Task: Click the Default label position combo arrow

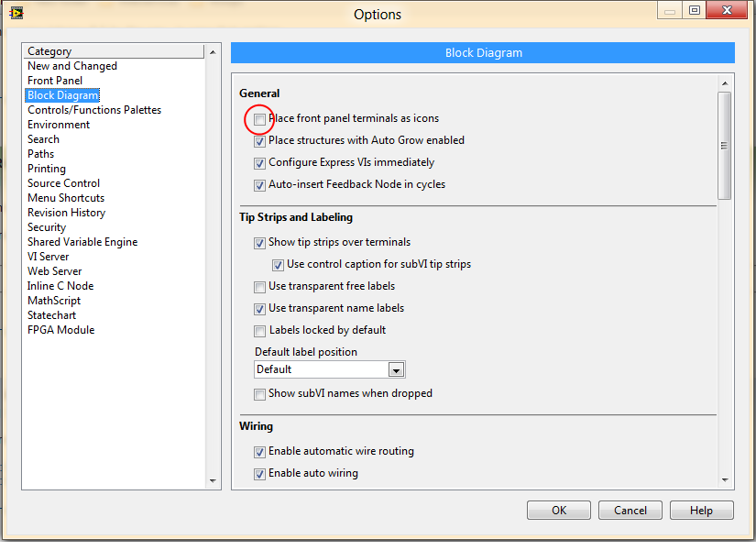Action: tap(396, 370)
